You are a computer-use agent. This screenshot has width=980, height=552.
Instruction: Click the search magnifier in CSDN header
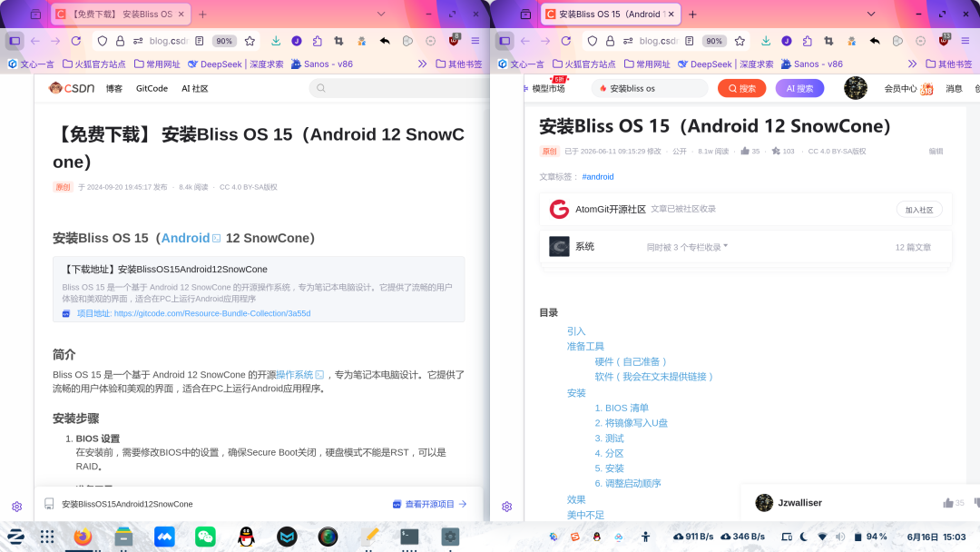click(320, 88)
